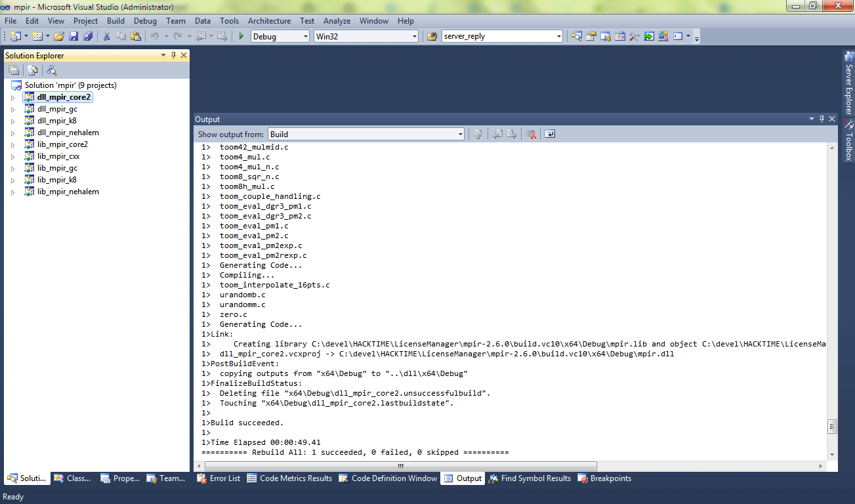Screen dimensions: 855x504
Task: Click View Class Diagram icon in Solution Explorer
Action: [51, 70]
